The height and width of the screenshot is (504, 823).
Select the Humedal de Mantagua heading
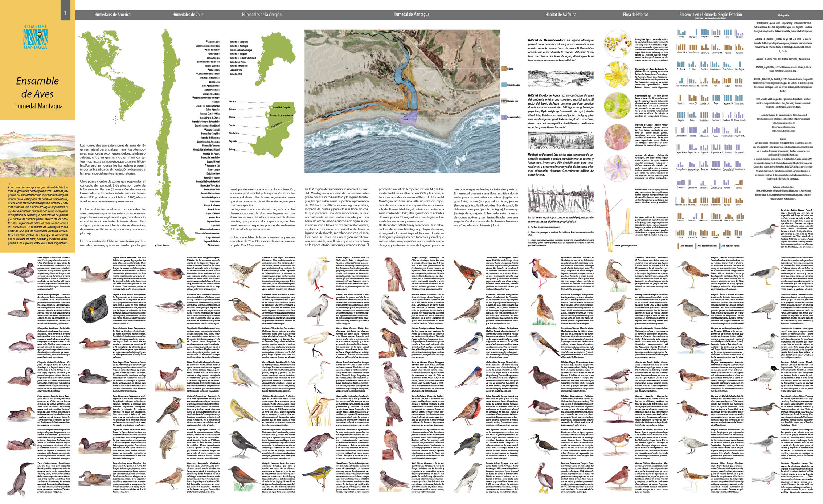click(x=411, y=15)
